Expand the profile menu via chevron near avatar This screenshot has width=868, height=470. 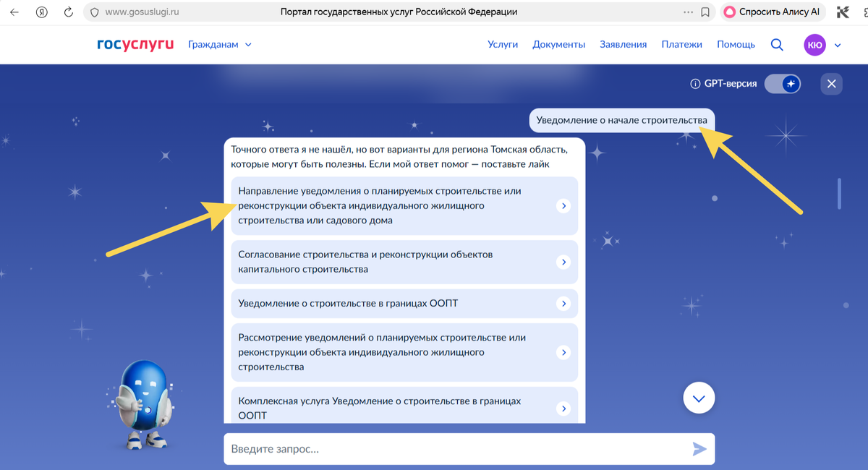click(x=837, y=44)
